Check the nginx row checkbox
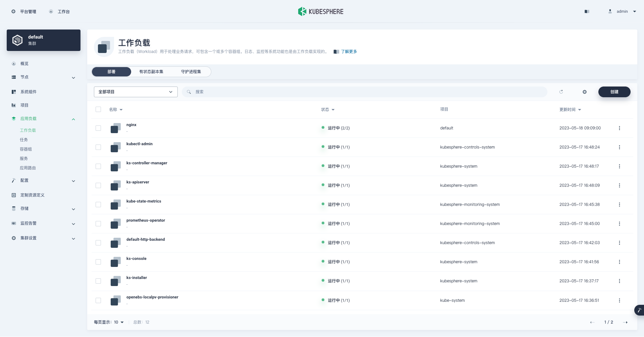Viewport: 644px width, 337px height. click(98, 128)
